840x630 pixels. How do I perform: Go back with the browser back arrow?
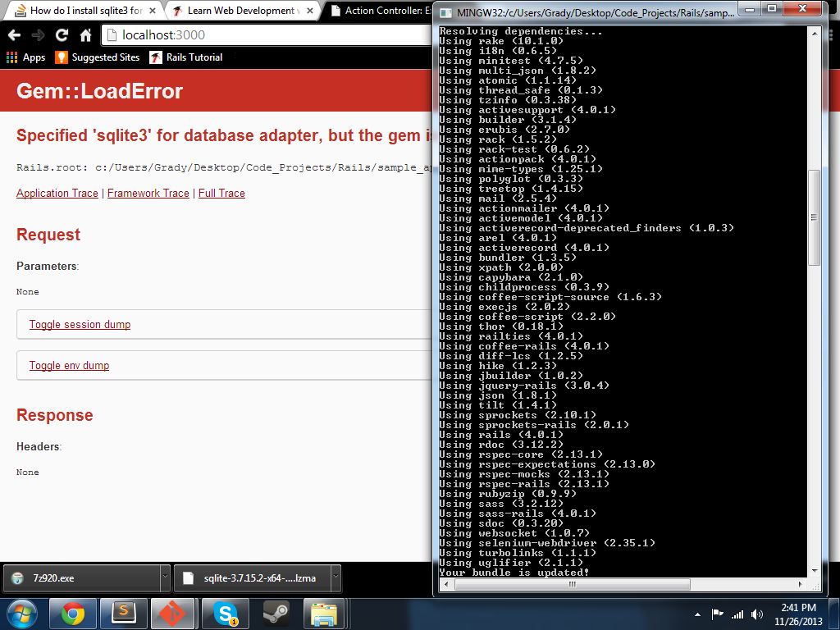[15, 35]
